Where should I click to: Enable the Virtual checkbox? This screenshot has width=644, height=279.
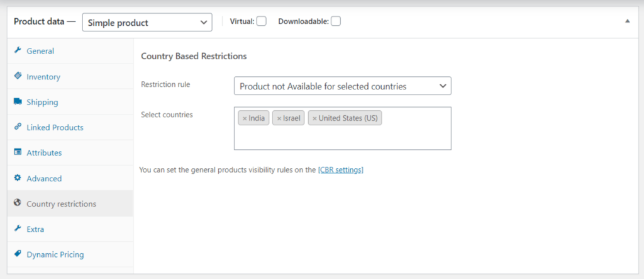tap(261, 21)
